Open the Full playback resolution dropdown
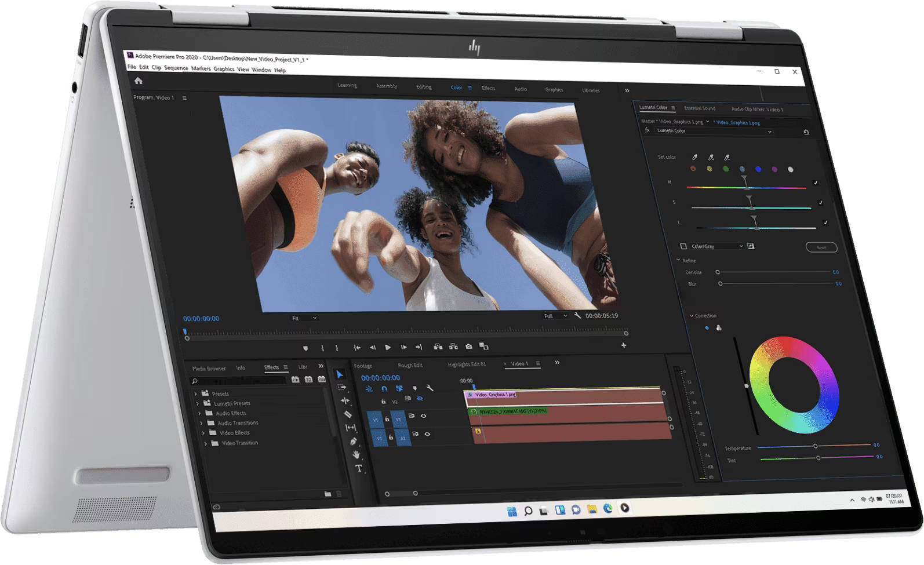 coord(555,316)
